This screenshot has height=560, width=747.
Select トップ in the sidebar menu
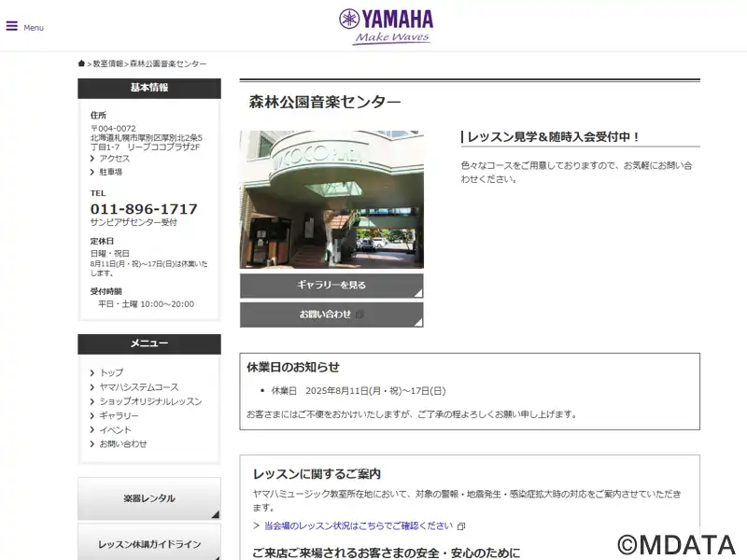(111, 372)
